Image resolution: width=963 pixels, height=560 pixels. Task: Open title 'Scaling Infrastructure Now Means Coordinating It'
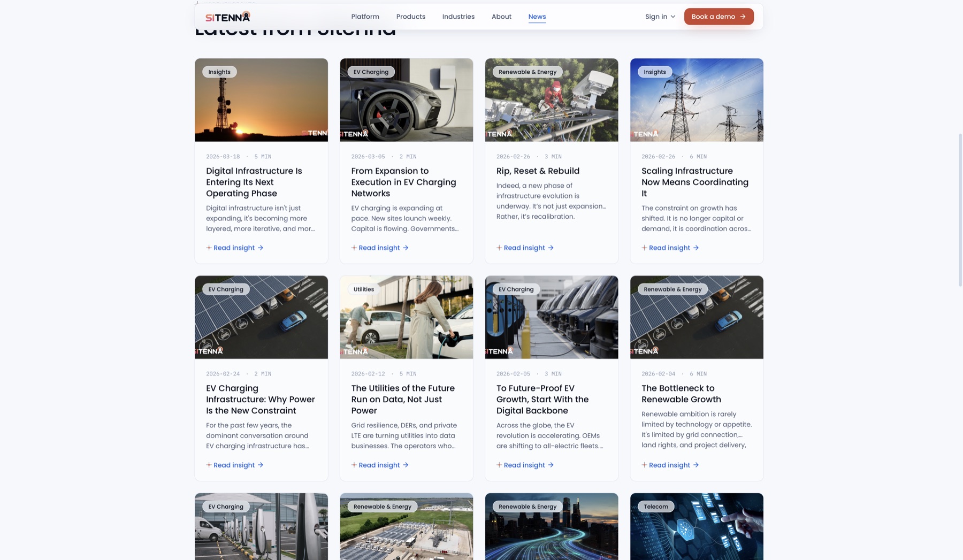(x=694, y=182)
